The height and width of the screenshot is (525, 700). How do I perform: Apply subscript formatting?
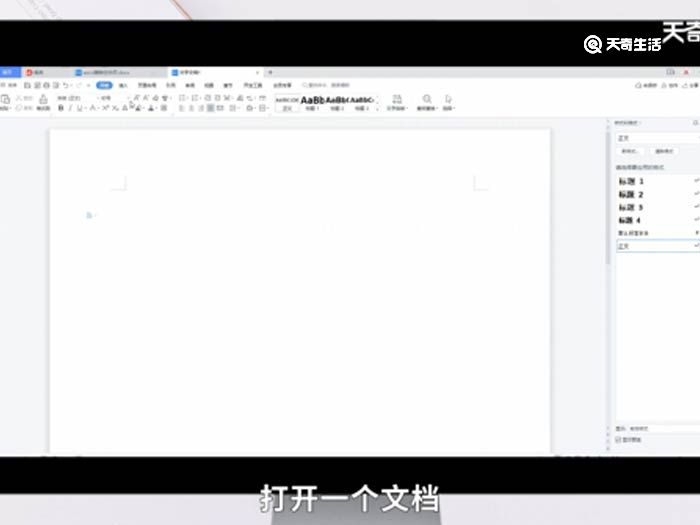click(x=115, y=108)
